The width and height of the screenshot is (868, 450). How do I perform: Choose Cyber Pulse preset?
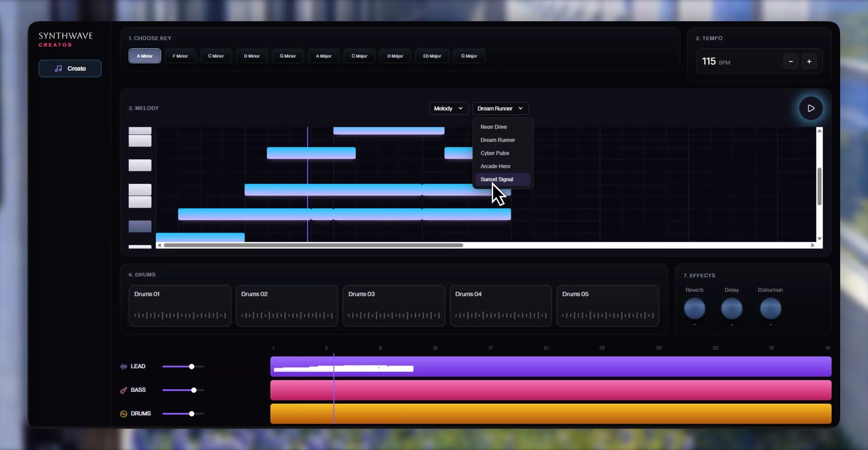pos(502,153)
